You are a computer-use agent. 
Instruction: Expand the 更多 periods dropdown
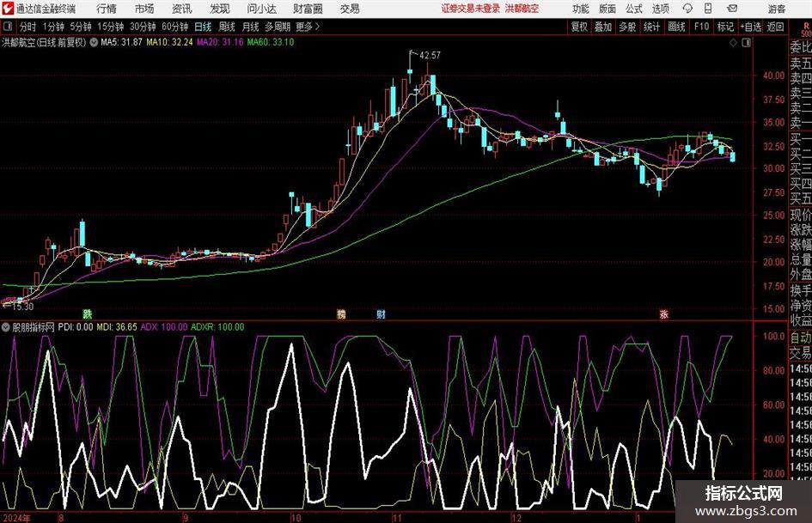click(x=308, y=27)
